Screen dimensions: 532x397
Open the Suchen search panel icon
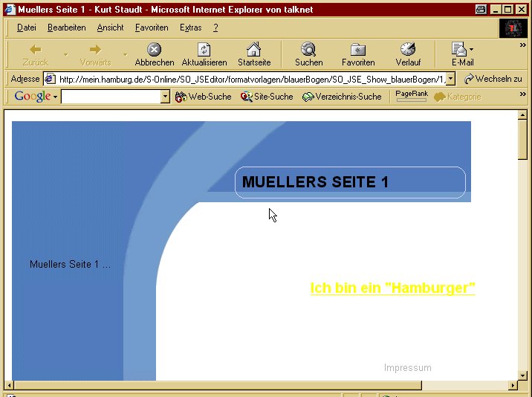click(x=308, y=50)
